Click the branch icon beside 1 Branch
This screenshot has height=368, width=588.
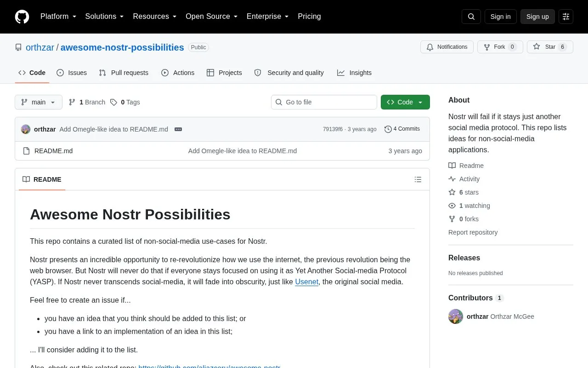72,102
